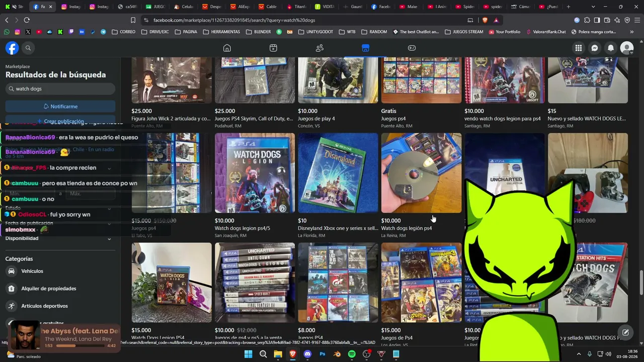The width and height of the screenshot is (644, 362).
Task: Switch to the Spider browser tab
Action: 465,7
